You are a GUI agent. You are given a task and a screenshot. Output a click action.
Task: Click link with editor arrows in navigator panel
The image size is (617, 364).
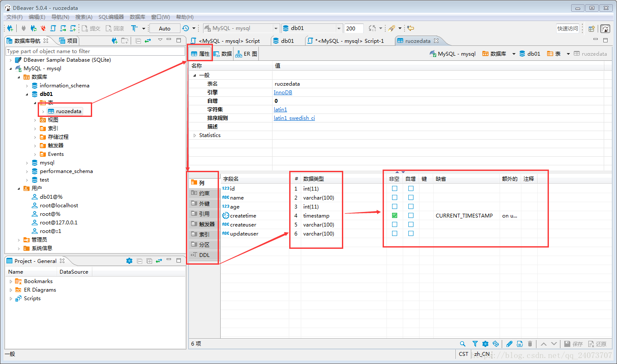click(x=148, y=41)
